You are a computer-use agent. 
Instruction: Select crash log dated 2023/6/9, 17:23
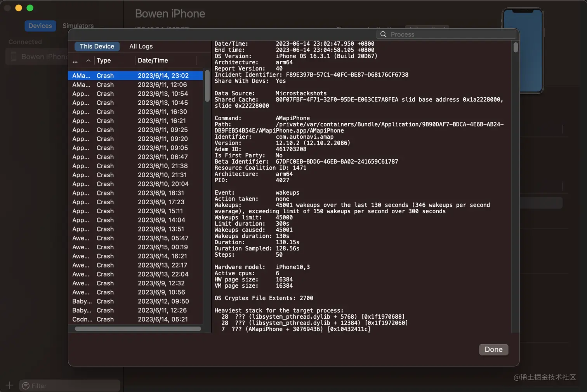point(135,202)
